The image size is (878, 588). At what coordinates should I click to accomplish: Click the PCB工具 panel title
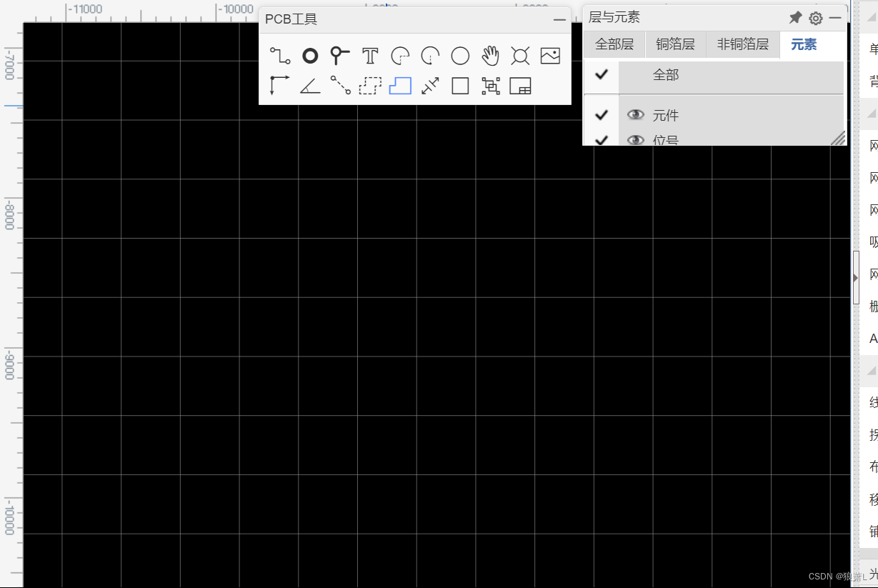291,19
